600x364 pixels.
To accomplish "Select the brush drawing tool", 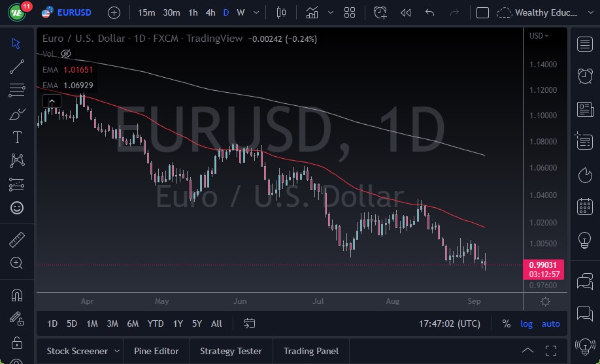I will 16,114.
